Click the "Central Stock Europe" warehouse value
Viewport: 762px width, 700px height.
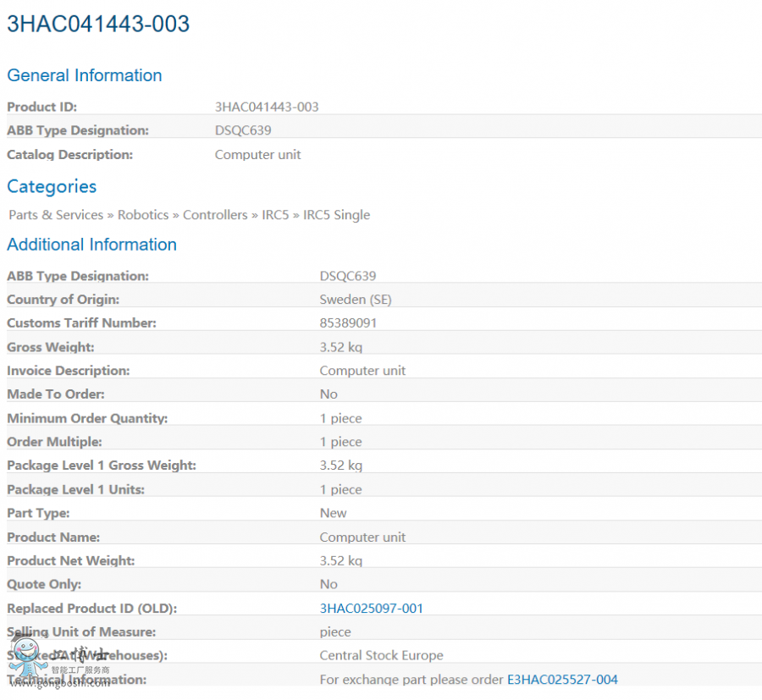(x=382, y=655)
